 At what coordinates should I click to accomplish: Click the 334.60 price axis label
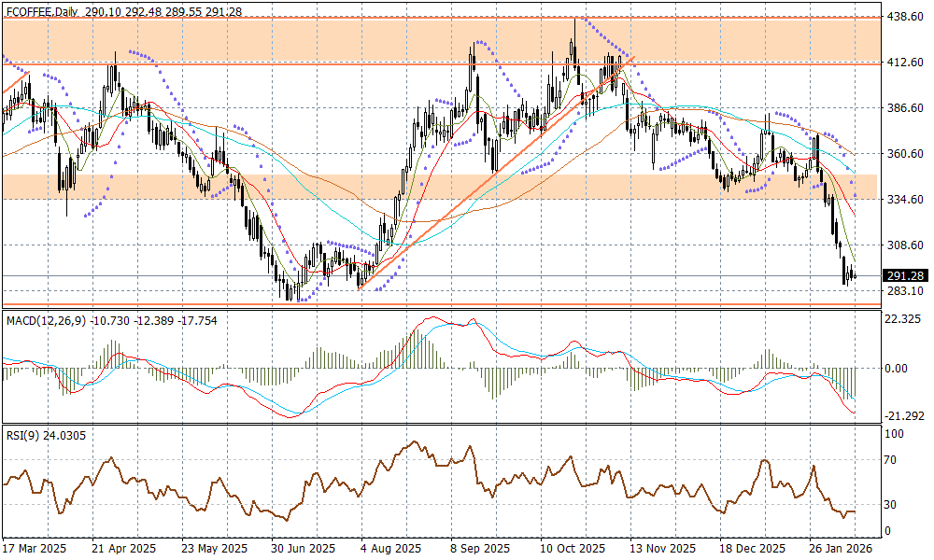tap(902, 200)
